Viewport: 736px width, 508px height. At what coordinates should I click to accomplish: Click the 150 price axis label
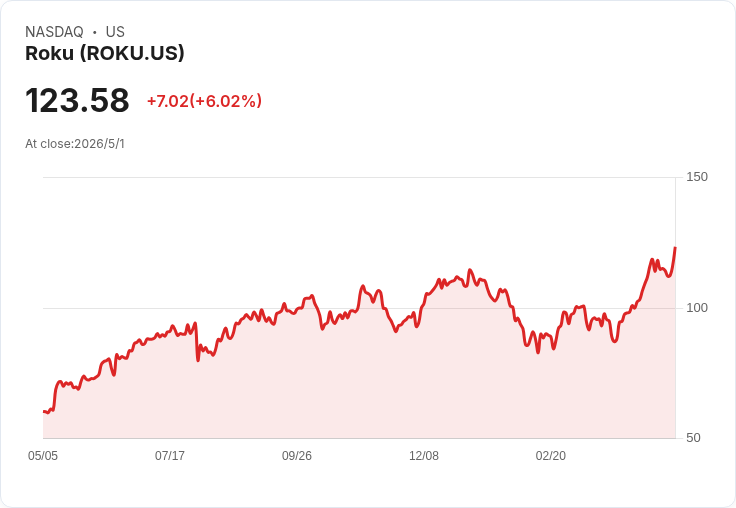697,177
